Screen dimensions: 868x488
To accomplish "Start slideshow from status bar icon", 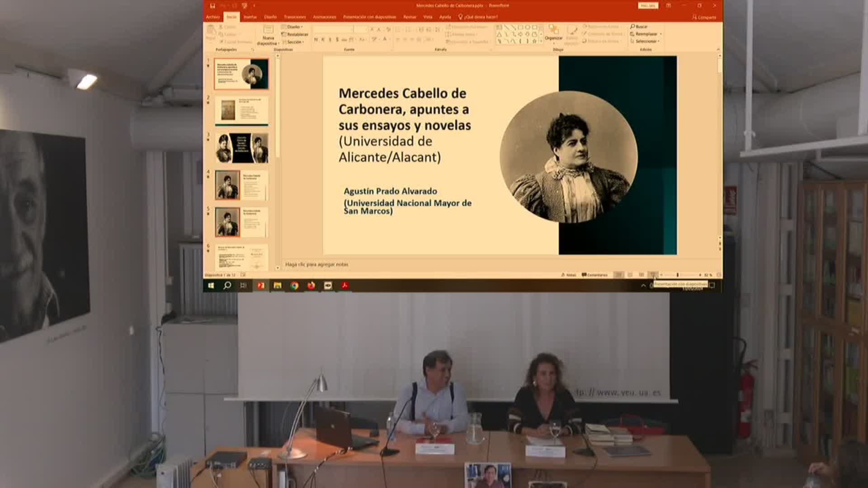I will click(x=653, y=275).
